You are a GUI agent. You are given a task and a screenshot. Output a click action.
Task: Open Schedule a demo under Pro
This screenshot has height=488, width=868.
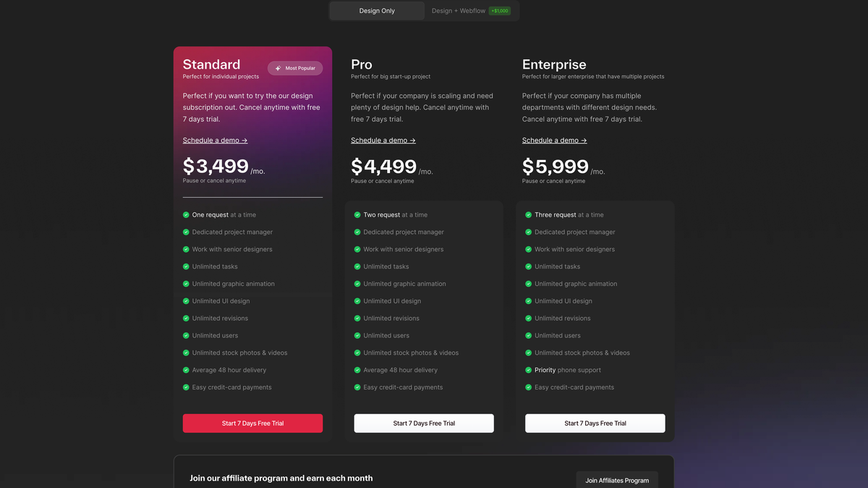383,140
